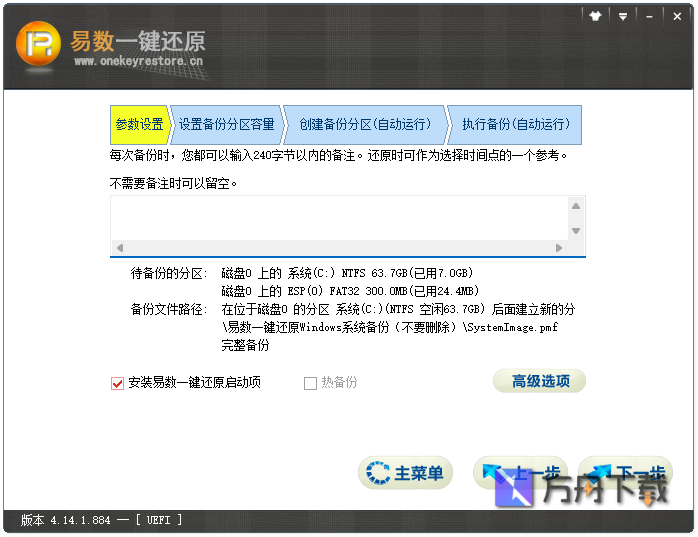Image resolution: width=698 pixels, height=537 pixels.
Task: Uncheck 安装易数一键还原启动项 checkbox
Action: point(118,383)
